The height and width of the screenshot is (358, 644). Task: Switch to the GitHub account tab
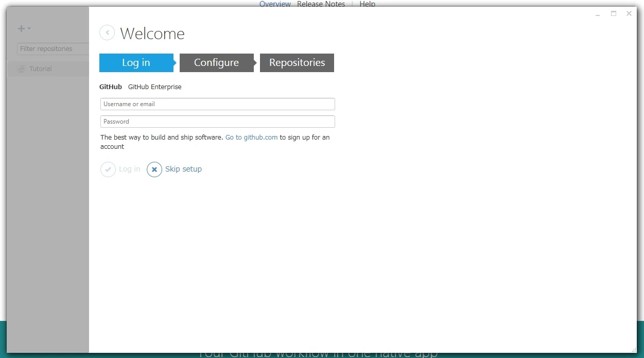click(x=111, y=87)
